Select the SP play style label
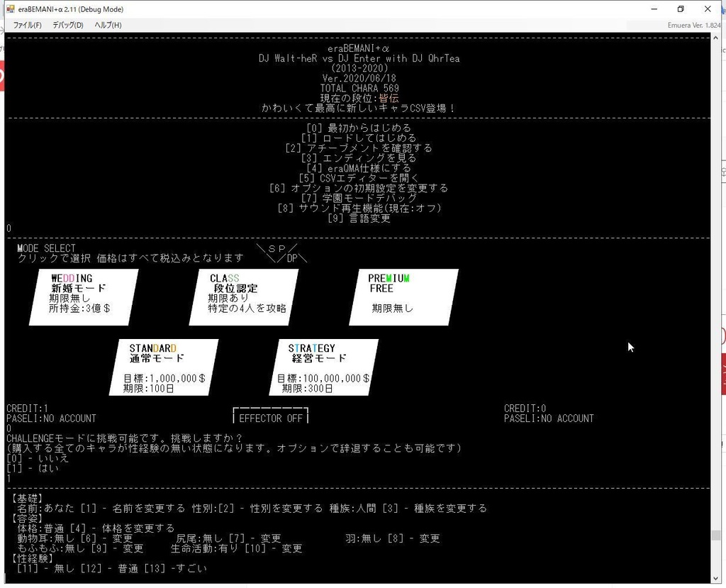726x588 pixels. pos(277,248)
